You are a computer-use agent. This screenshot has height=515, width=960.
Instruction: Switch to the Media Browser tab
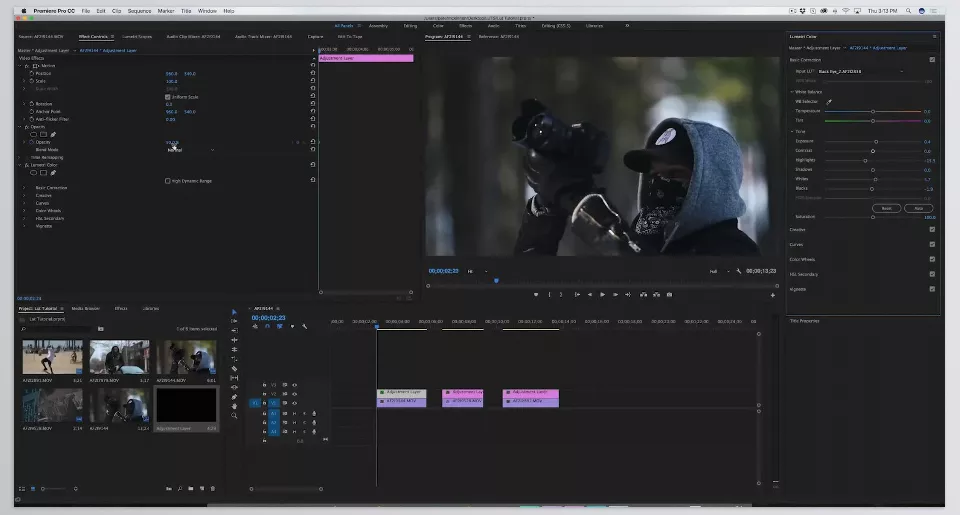click(85, 309)
